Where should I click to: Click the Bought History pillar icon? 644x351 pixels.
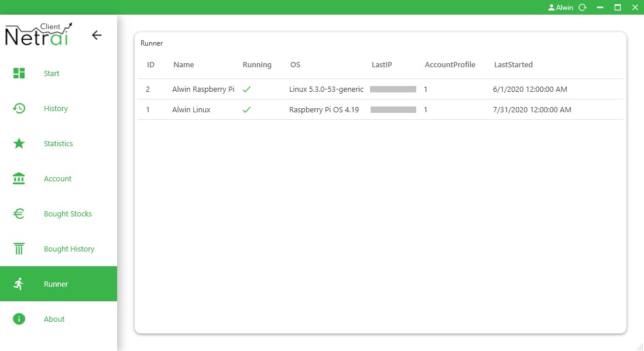pyautogui.click(x=19, y=249)
